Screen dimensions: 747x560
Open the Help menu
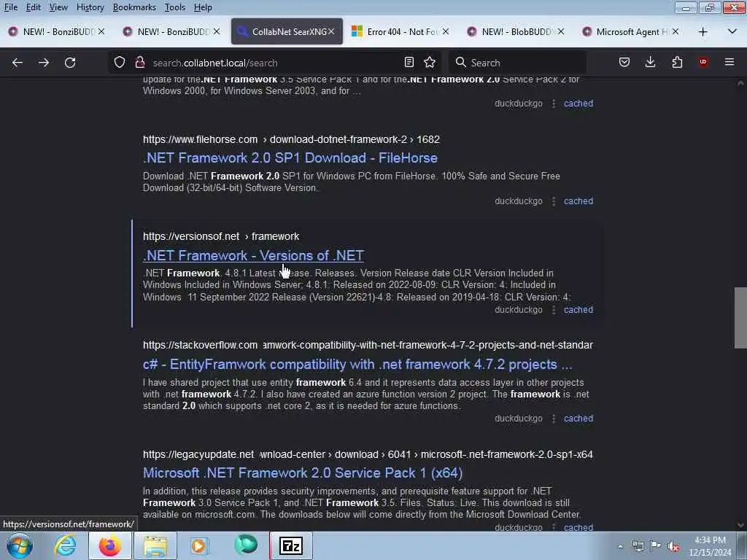pyautogui.click(x=203, y=7)
